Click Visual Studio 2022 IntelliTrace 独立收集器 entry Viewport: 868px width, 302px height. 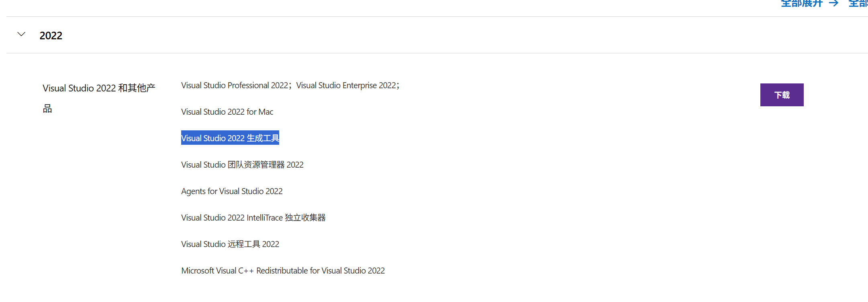[x=253, y=218]
